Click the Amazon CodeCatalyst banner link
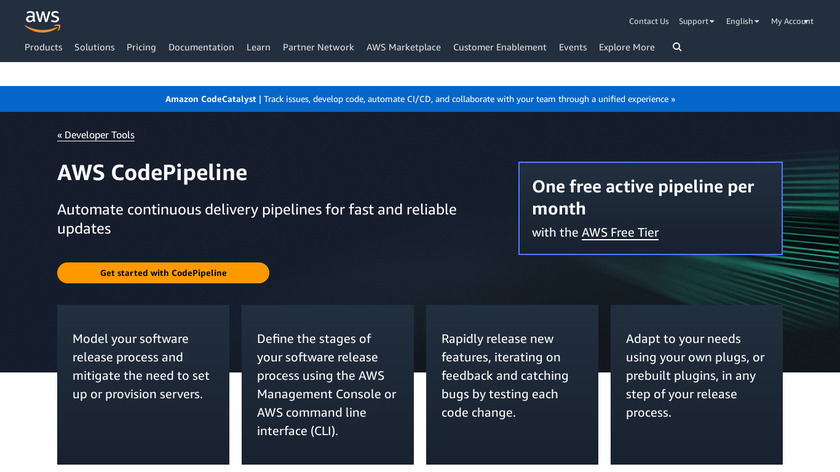The width and height of the screenshot is (840, 472). click(420, 99)
